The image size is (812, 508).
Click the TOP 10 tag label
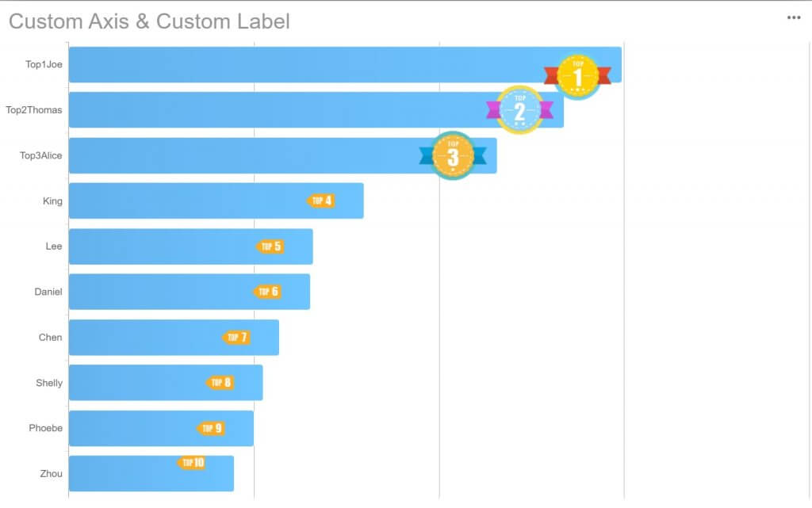(x=192, y=463)
